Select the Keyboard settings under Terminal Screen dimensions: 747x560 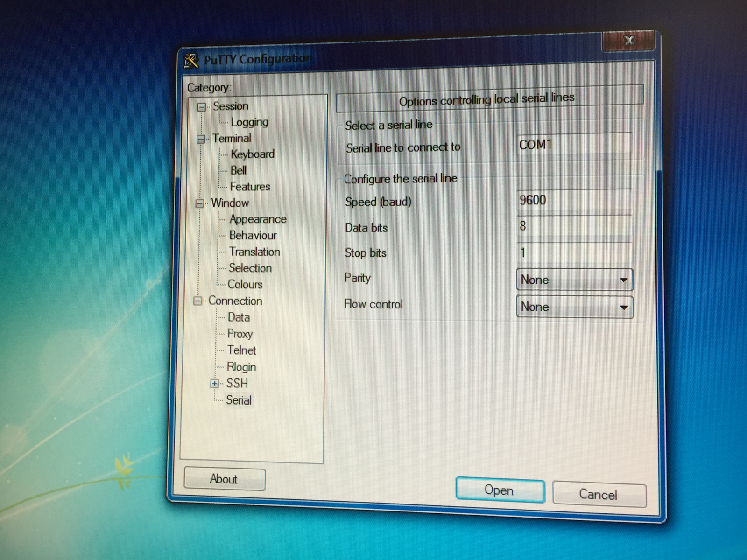[x=252, y=154]
